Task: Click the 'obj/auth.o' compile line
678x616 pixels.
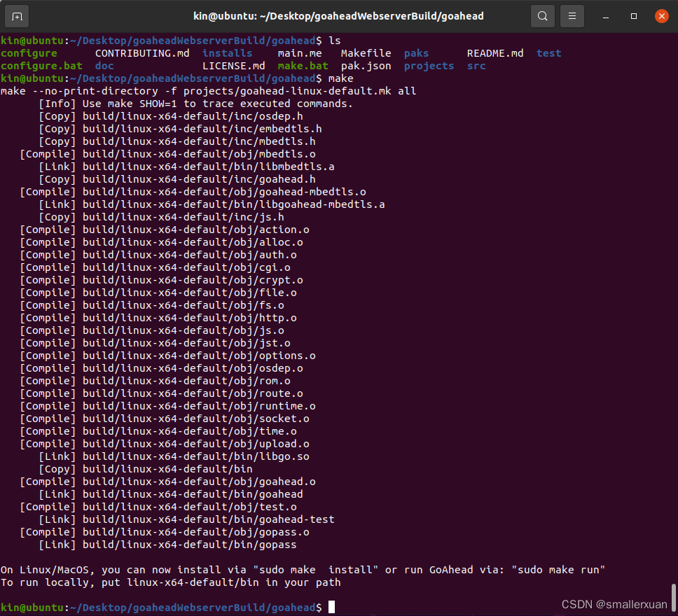Action: click(158, 255)
